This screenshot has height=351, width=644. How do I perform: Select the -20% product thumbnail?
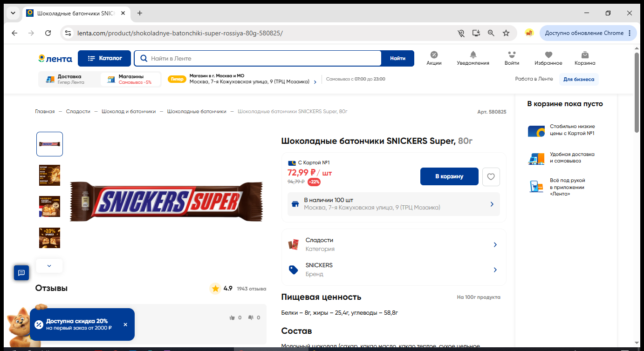click(49, 238)
